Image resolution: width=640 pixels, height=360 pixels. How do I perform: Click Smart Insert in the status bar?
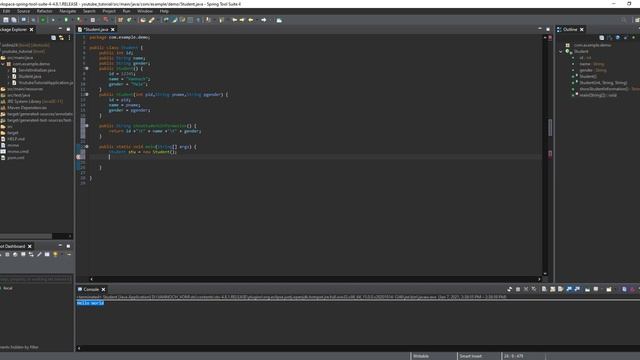coord(471,356)
